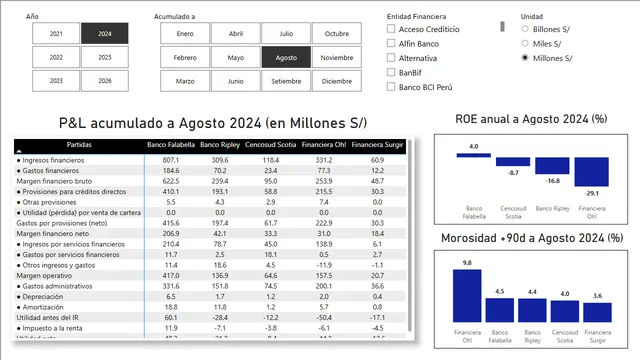Screen dimensions: 640x360
Task: Check the Acceso Crediticio checkbox
Action: click(x=391, y=29)
